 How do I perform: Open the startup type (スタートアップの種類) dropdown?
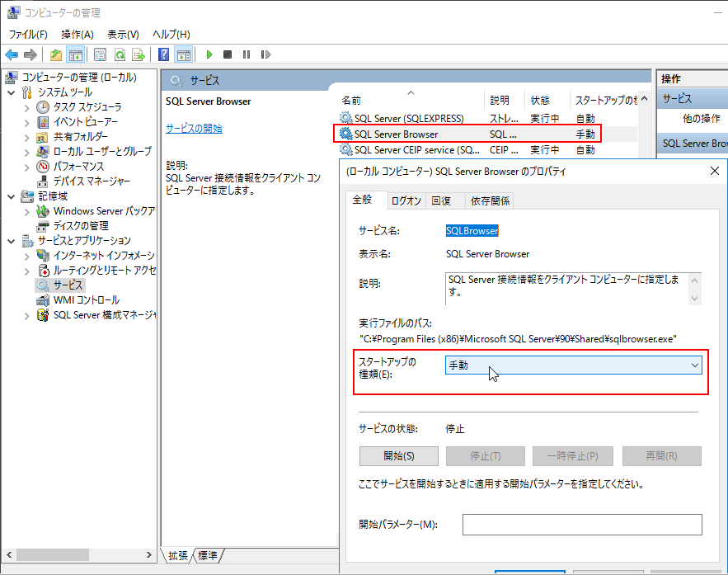pyautogui.click(x=574, y=365)
